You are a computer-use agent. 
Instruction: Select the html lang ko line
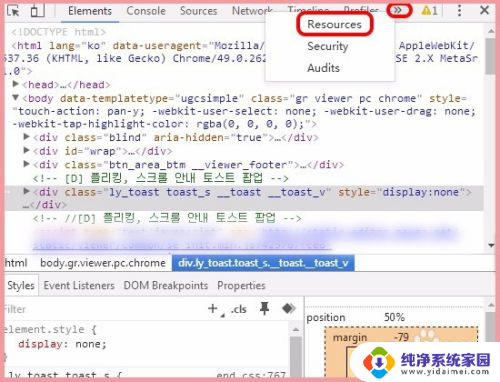click(x=242, y=58)
